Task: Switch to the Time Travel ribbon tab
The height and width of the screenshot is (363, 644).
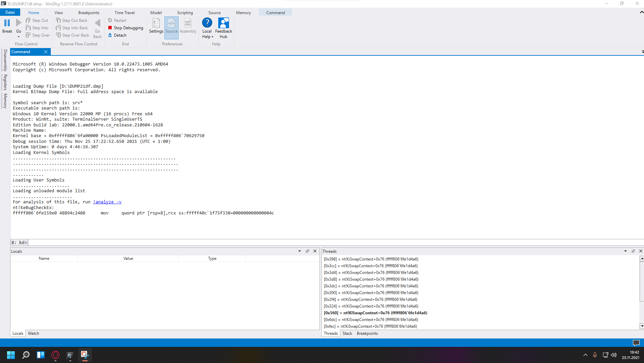Action: pos(124,13)
